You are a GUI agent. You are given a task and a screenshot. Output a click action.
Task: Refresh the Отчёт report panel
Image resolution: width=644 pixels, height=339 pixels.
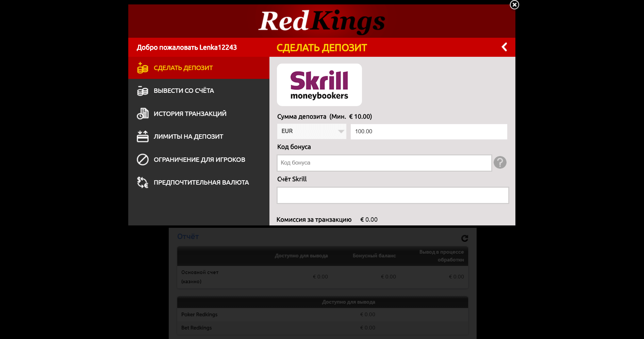465,238
